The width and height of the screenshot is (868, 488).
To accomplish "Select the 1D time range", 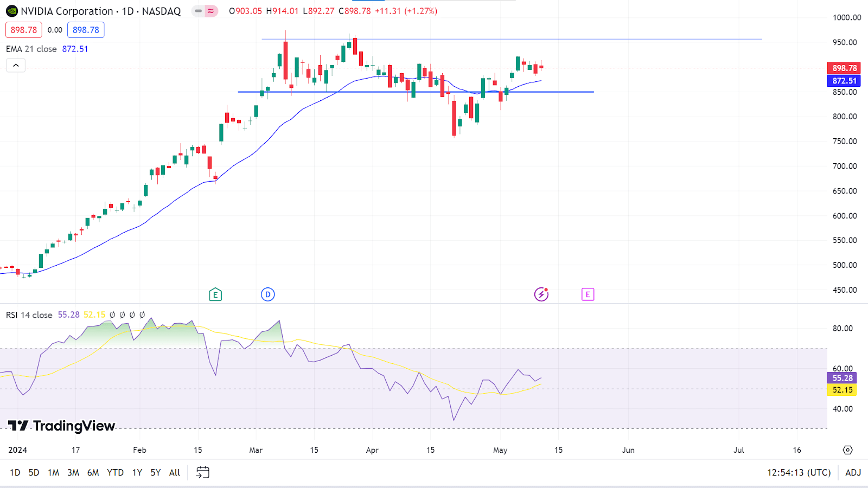I will coord(15,472).
